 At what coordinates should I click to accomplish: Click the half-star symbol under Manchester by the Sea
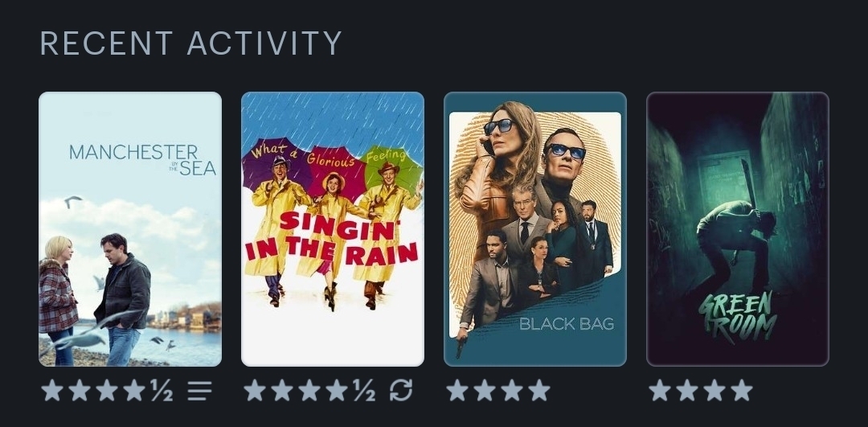(x=162, y=391)
